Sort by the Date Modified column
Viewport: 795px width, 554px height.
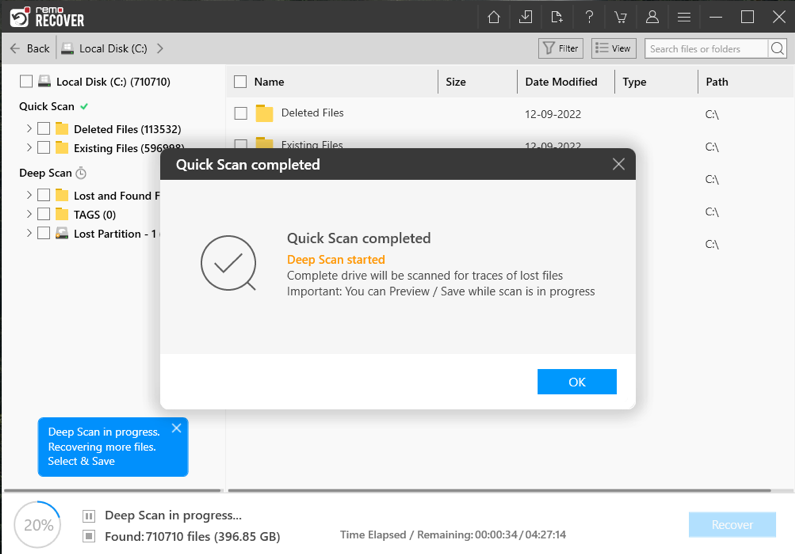tap(561, 82)
